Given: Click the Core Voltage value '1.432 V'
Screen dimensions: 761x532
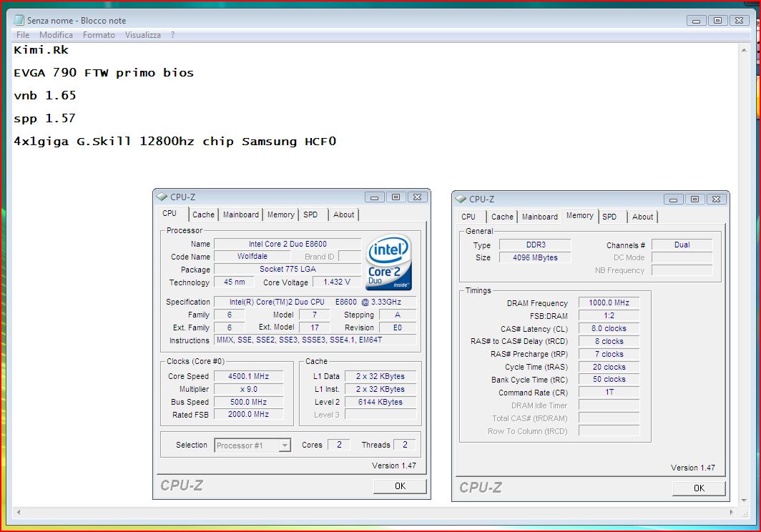Looking at the screenshot, I should tap(337, 282).
